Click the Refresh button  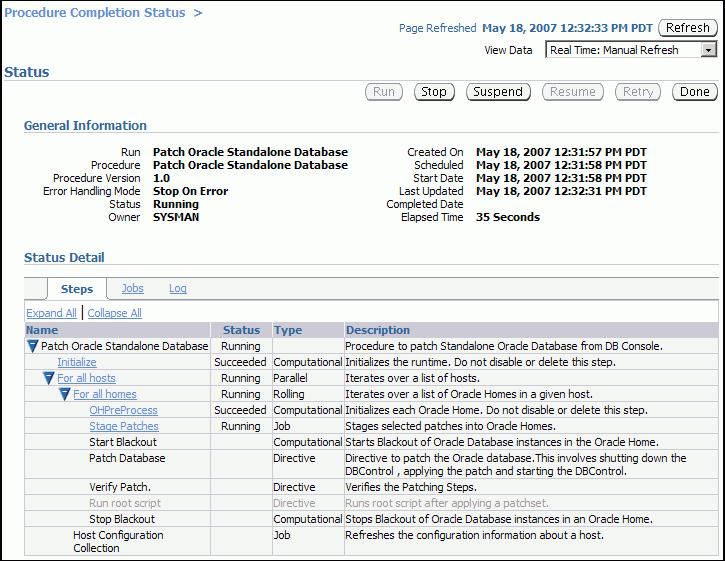[687, 28]
